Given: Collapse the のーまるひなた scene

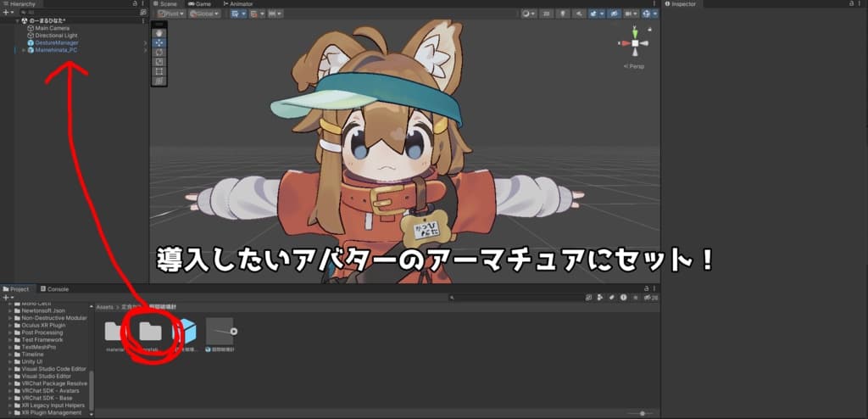Looking at the screenshot, I should [17, 20].
